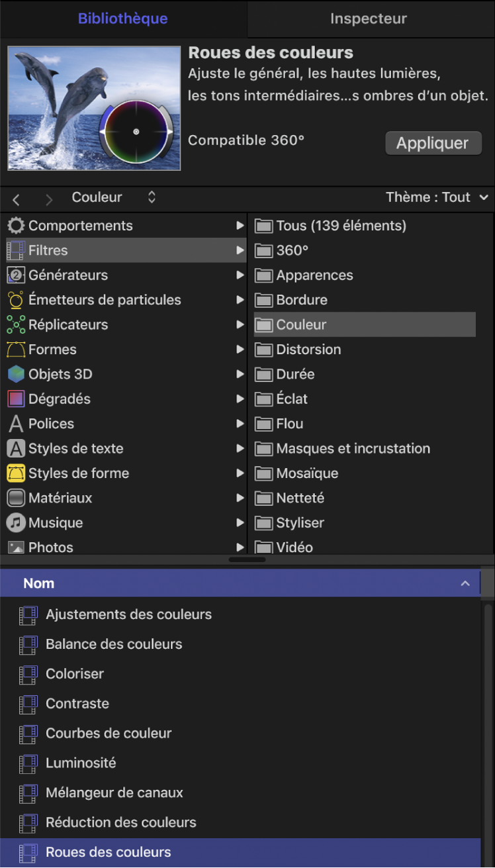Go back with the left navigation arrow
495x868 pixels.
[x=17, y=199]
